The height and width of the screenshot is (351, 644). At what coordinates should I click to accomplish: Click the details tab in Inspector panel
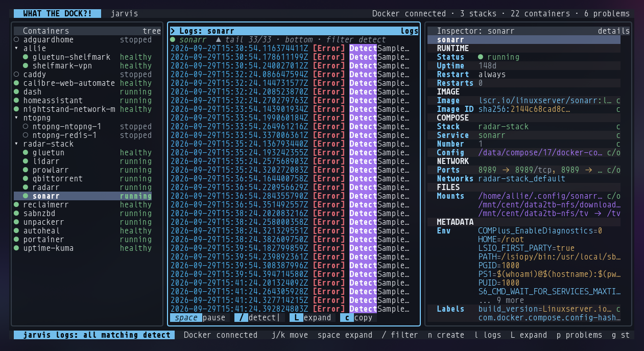[x=614, y=31]
